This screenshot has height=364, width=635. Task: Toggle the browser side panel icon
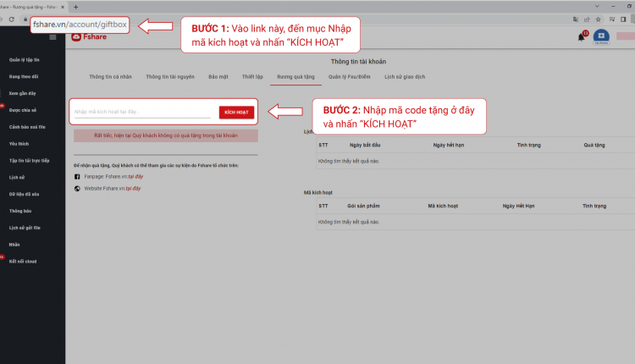[x=623, y=19]
